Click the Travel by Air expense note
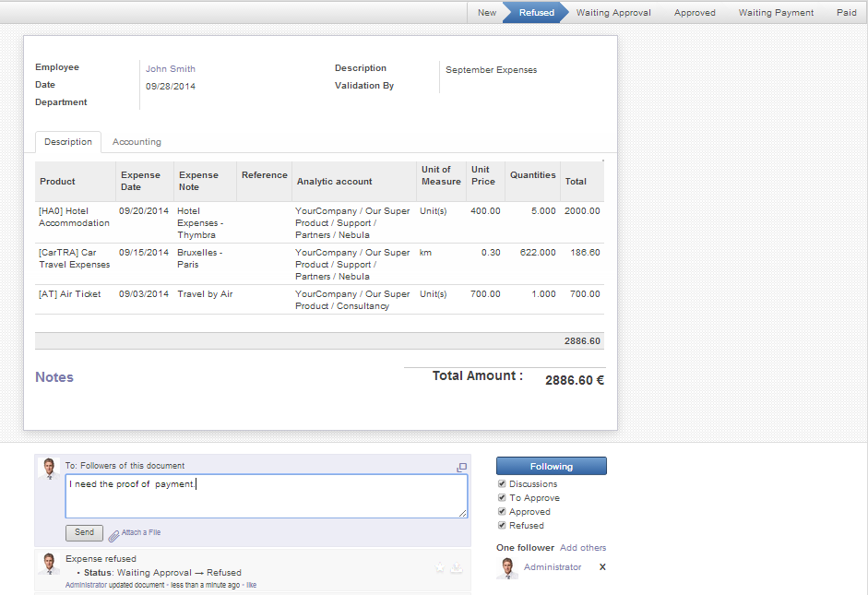Screen dimensions: 868x595 coord(205,294)
